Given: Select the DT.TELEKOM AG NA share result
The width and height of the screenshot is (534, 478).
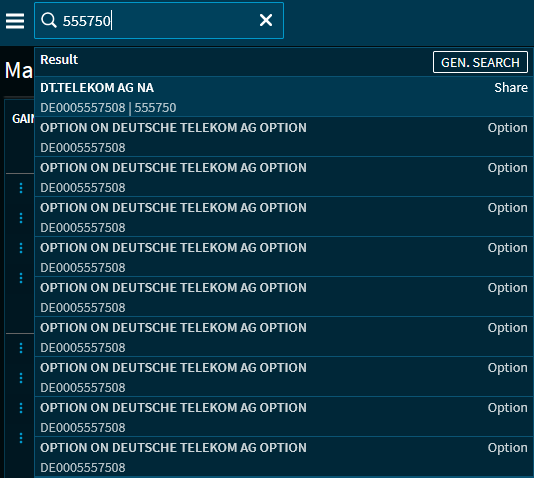Looking at the screenshot, I should tap(284, 97).
